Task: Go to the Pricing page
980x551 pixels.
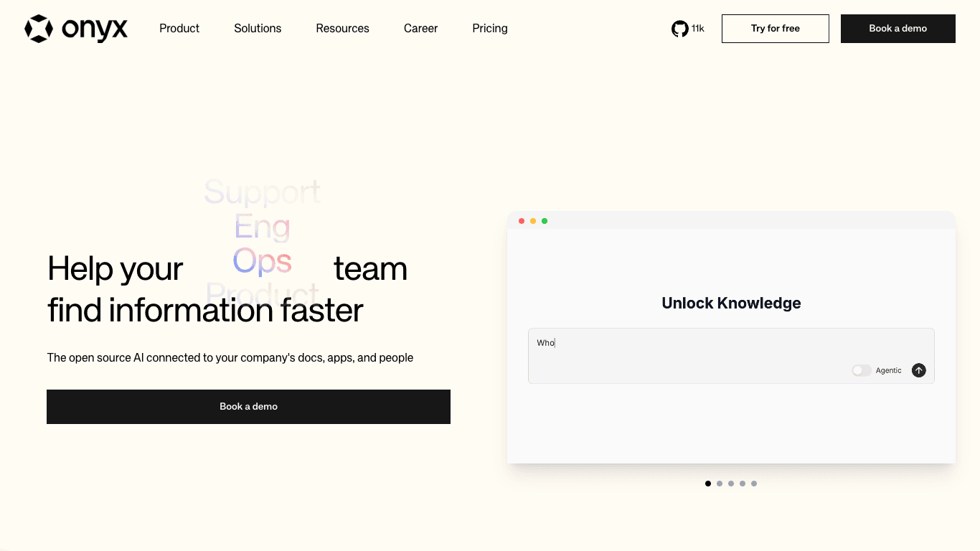Action: click(x=490, y=29)
